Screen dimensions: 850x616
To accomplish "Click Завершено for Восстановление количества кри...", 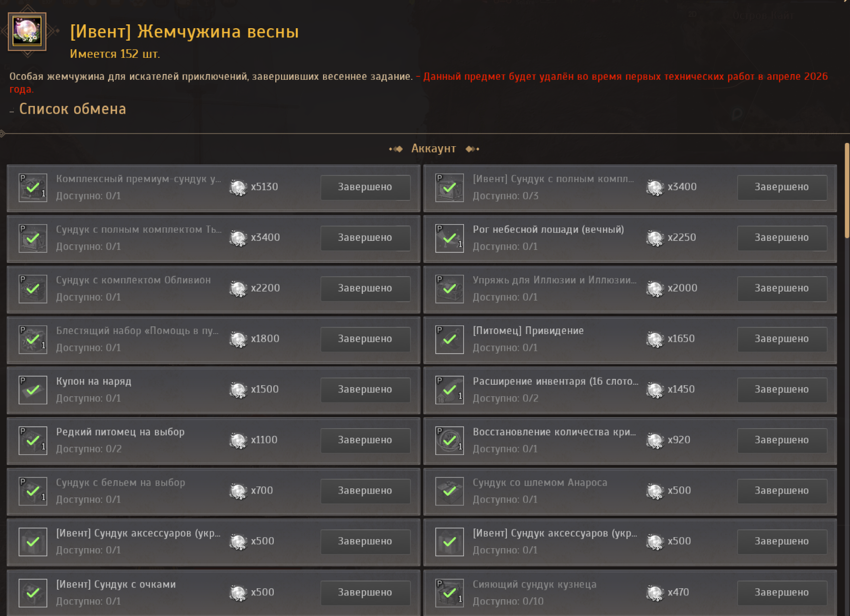I will pos(782,440).
